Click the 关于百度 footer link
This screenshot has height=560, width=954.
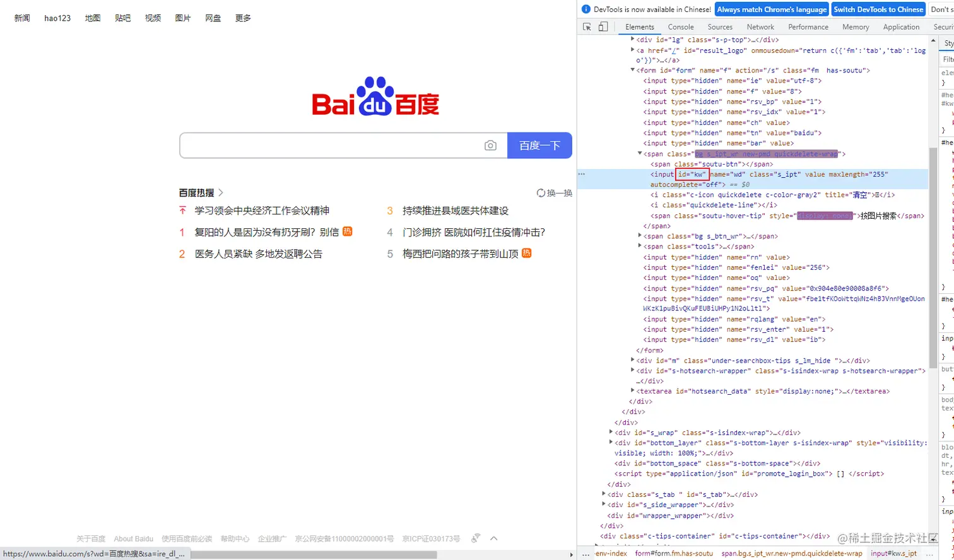click(91, 539)
